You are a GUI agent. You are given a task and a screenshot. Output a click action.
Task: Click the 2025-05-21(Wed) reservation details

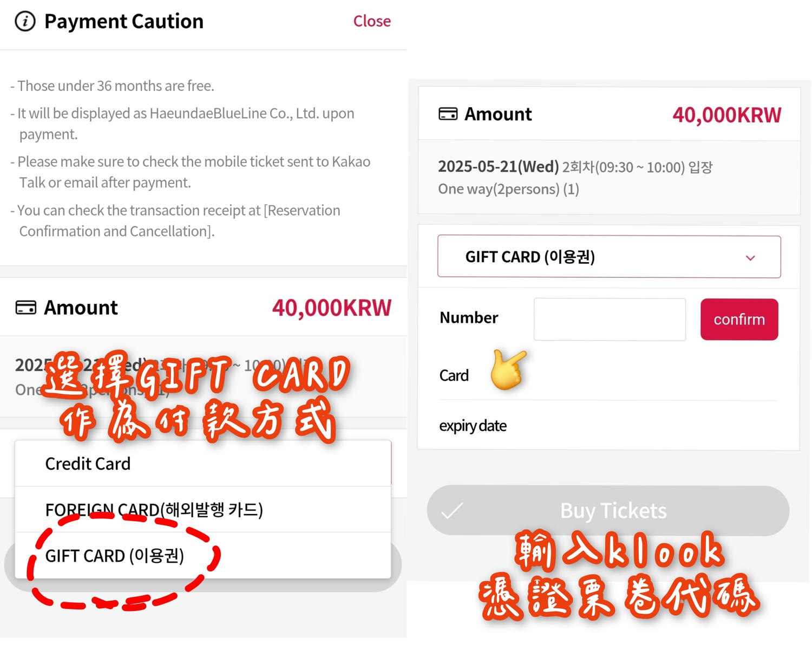tap(575, 178)
